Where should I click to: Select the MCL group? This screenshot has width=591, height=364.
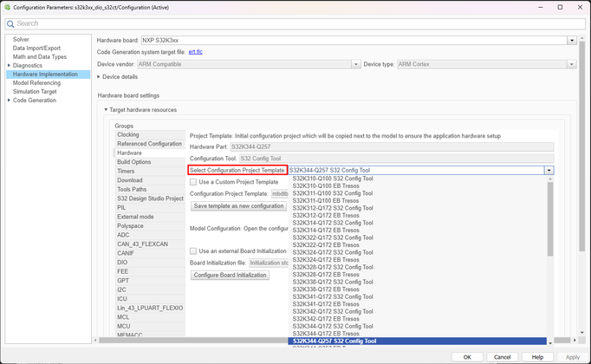150,317
